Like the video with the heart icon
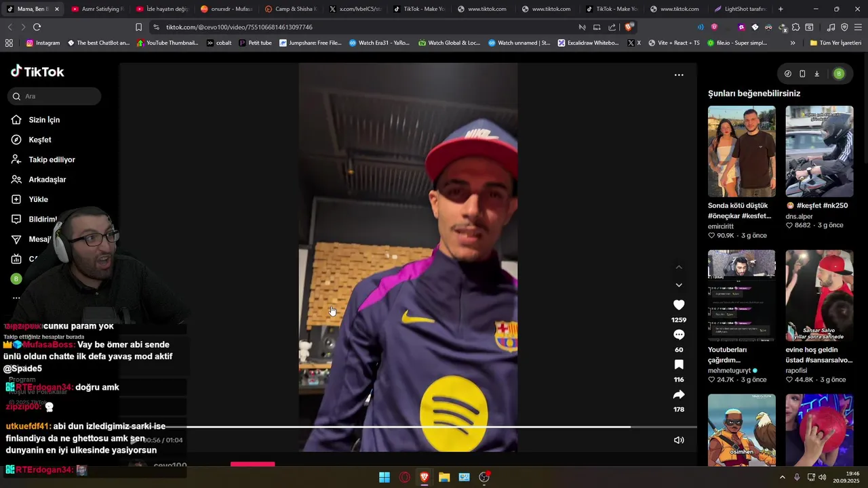868x488 pixels. pos(679,305)
